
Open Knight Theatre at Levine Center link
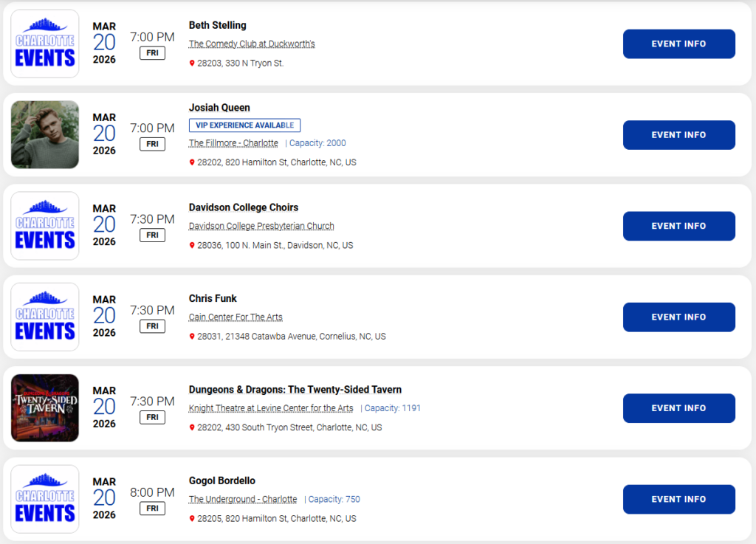pos(271,408)
